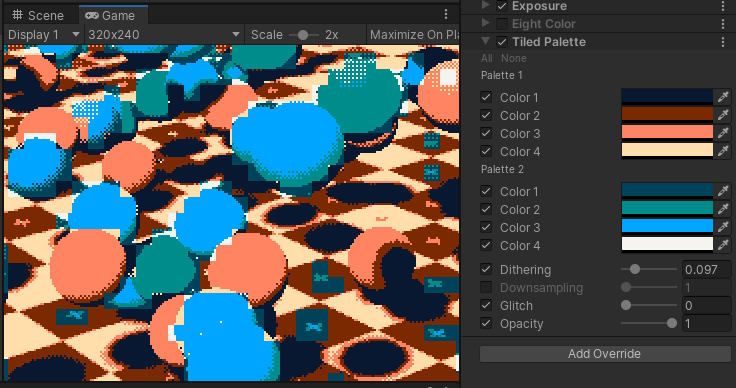Image resolution: width=736 pixels, height=388 pixels.
Task: Toggle the Glitch override checkbox
Action: tap(486, 305)
